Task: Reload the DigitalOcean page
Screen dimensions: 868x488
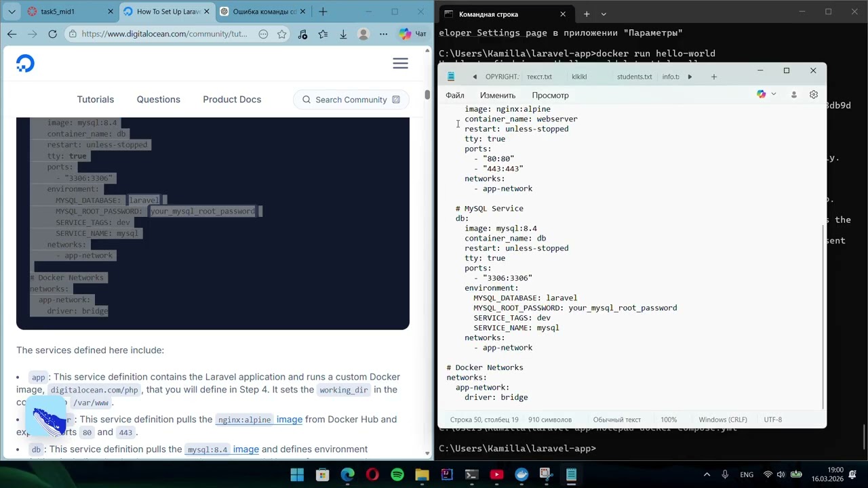Action: [52, 34]
